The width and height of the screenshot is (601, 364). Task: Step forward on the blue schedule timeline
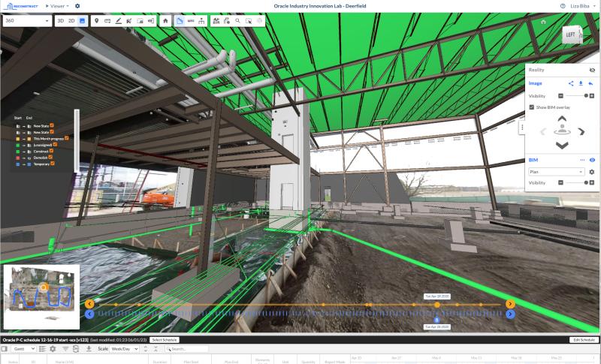coord(510,314)
